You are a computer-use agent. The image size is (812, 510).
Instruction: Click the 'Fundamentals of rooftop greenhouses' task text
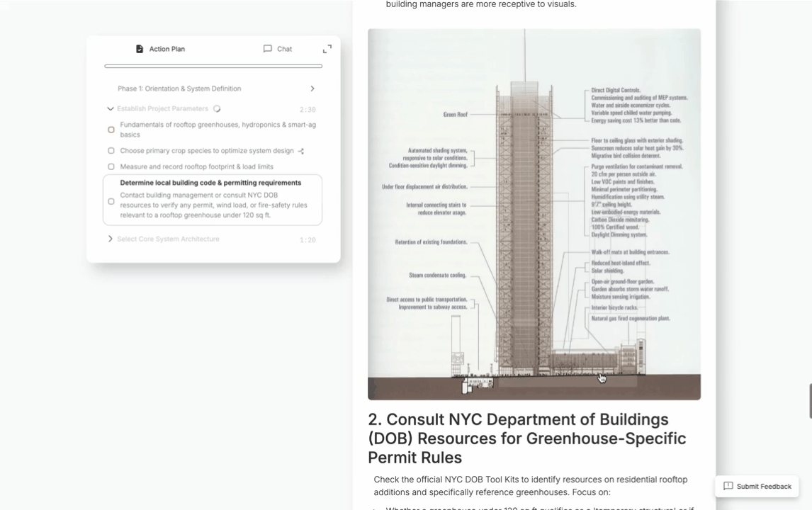tap(218, 130)
